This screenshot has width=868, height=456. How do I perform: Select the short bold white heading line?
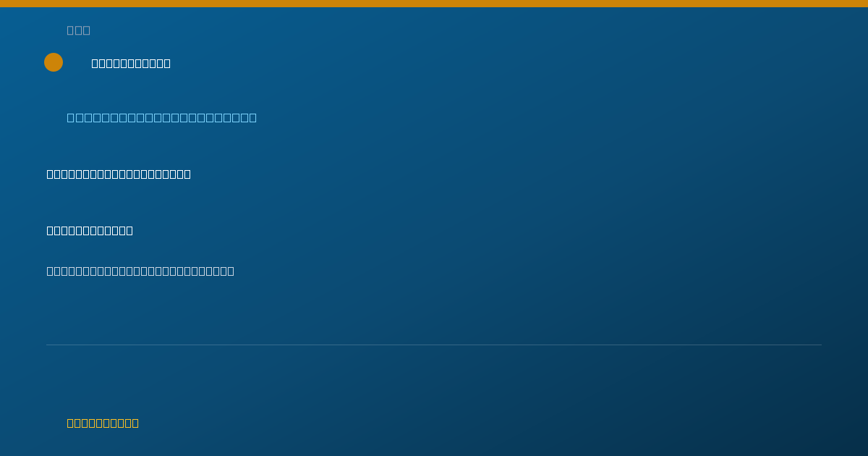90,230
